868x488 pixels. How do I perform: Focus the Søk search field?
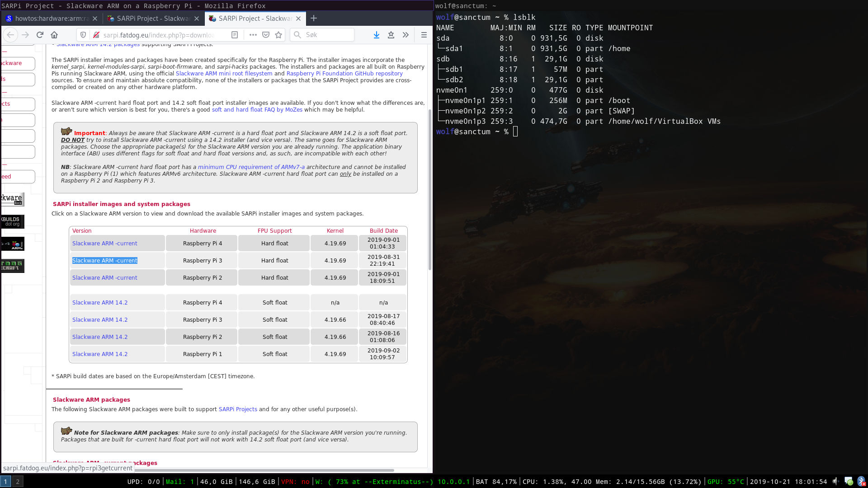322,35
